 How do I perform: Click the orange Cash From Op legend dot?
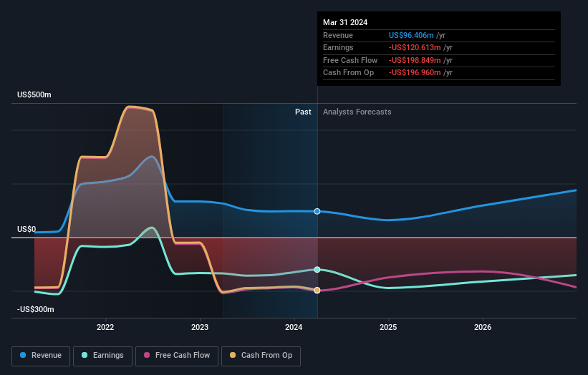click(x=233, y=355)
